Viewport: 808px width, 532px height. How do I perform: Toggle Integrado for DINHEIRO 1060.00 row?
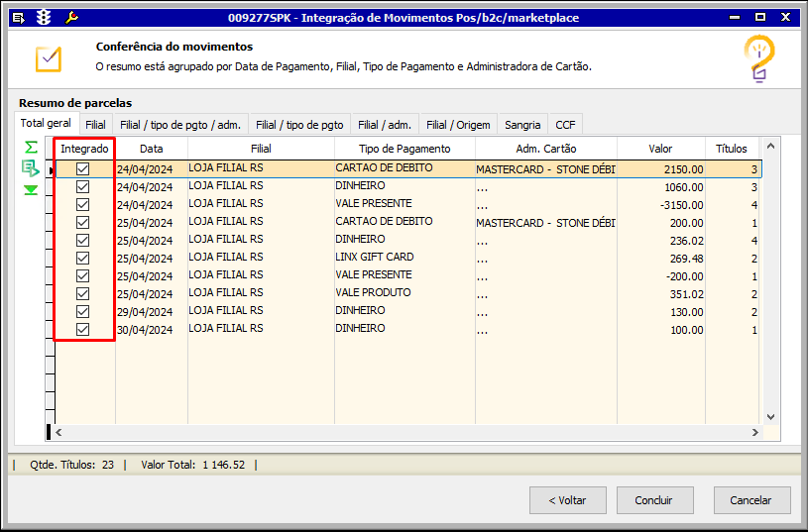click(82, 187)
